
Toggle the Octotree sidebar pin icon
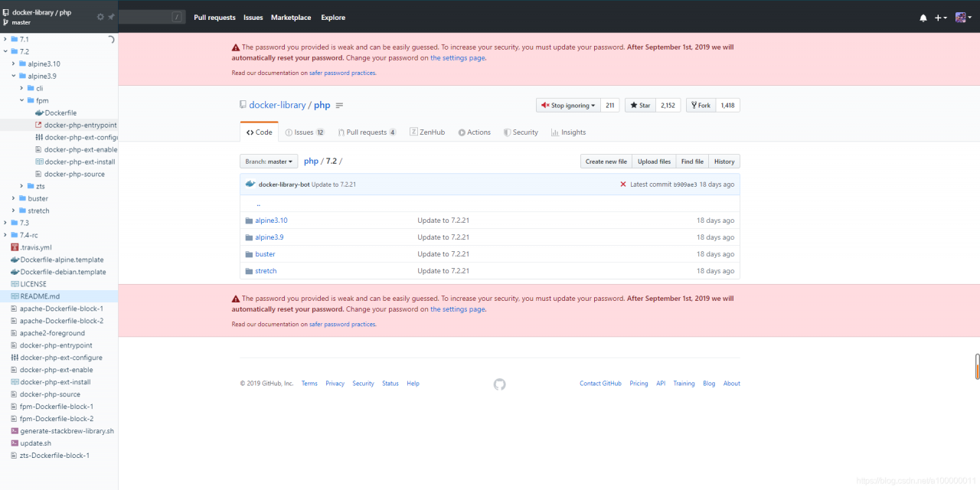point(111,17)
